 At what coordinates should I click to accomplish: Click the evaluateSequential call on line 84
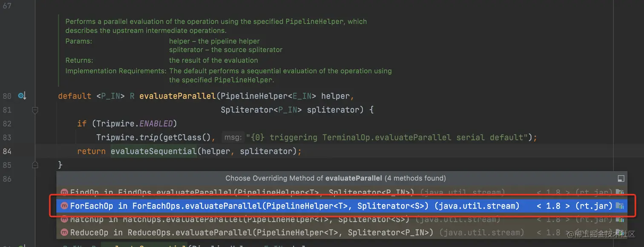coord(153,151)
